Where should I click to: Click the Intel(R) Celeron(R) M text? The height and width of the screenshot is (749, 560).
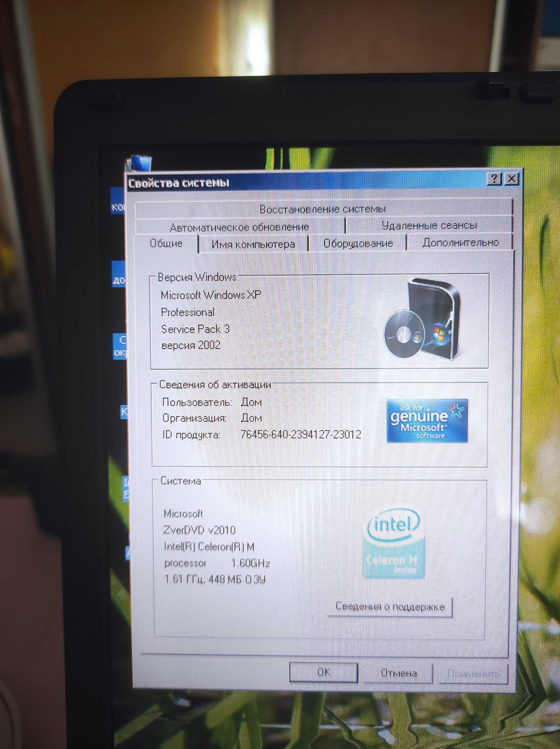pos(209,546)
